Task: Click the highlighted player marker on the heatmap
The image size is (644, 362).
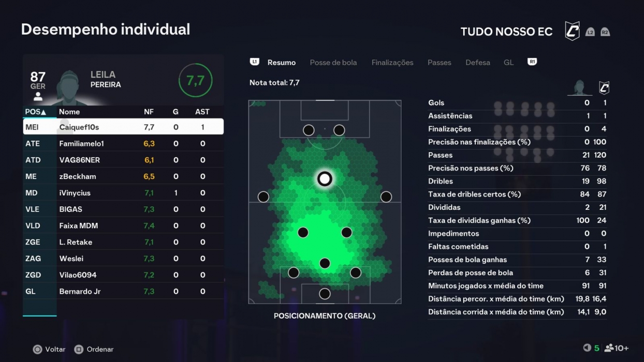Action: tap(325, 178)
